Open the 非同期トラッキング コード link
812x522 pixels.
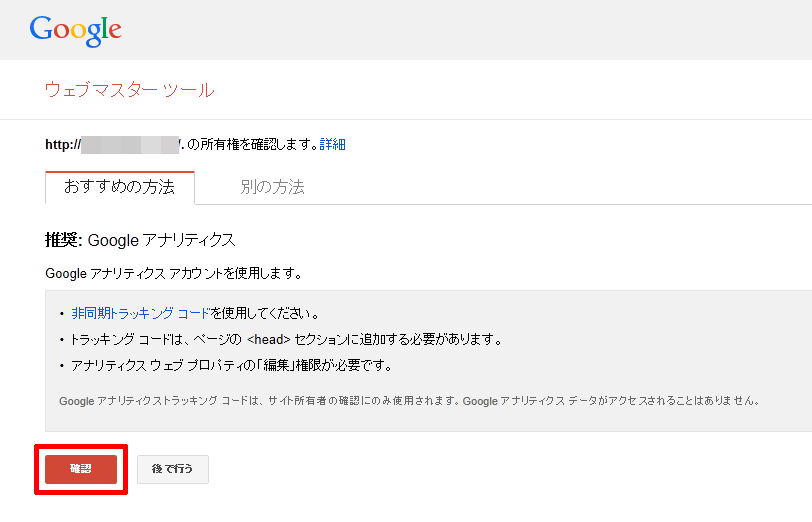click(x=140, y=313)
